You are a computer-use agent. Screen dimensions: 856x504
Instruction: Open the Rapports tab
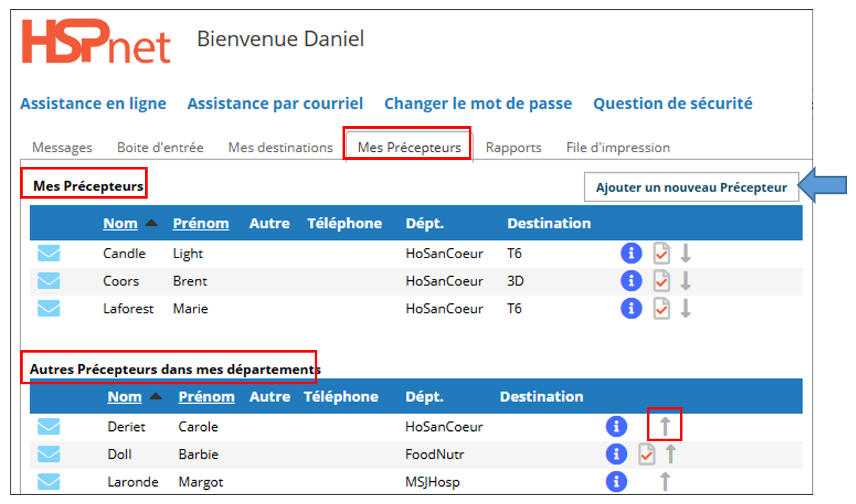[513, 148]
